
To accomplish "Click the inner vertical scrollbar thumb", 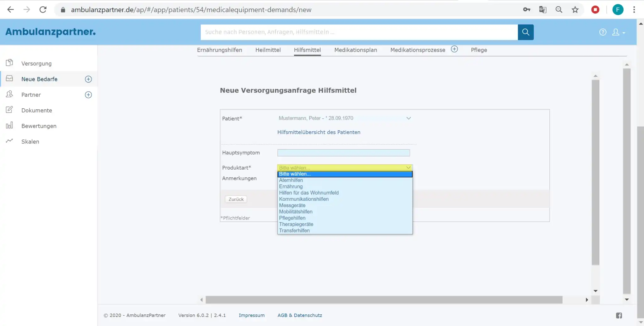I will [595, 172].
